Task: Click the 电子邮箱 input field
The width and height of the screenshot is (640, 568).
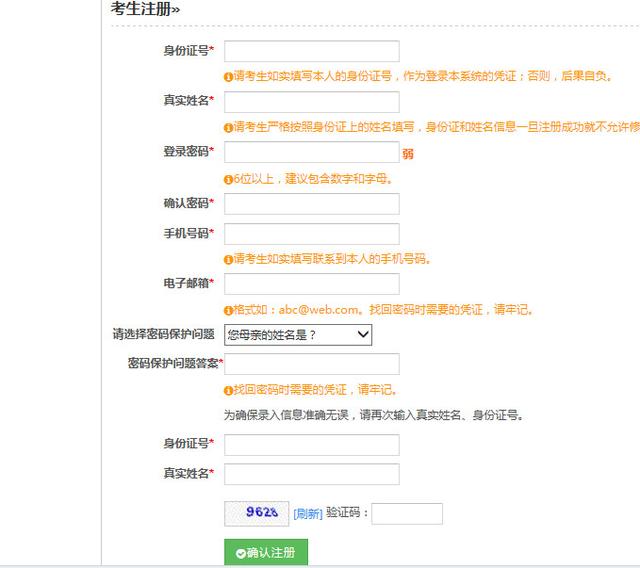Action: pos(311,284)
